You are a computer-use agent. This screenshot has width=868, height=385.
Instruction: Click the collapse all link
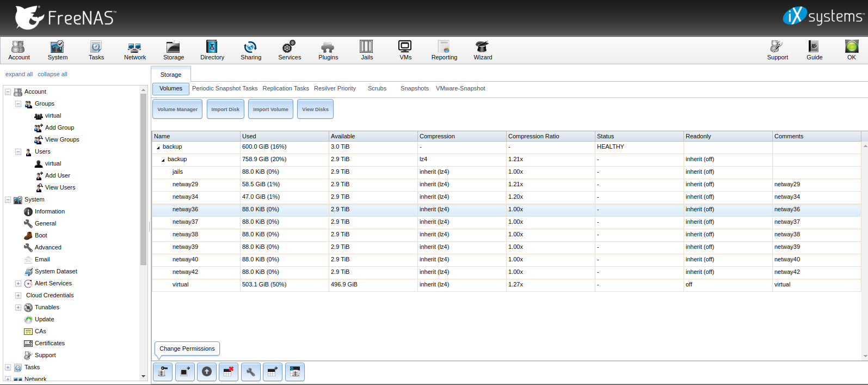pyautogui.click(x=52, y=74)
